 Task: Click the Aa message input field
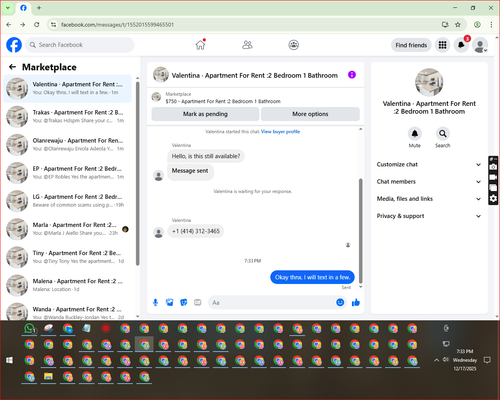(272, 302)
